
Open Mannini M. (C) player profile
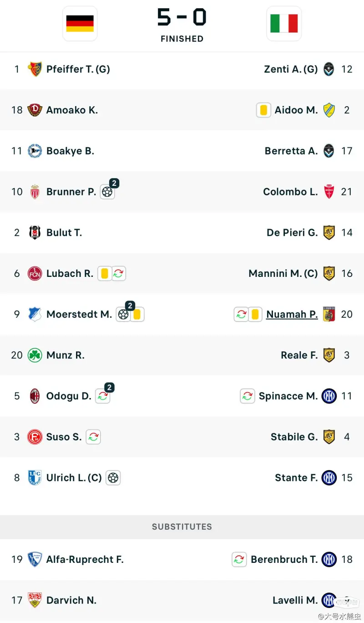[283, 273]
